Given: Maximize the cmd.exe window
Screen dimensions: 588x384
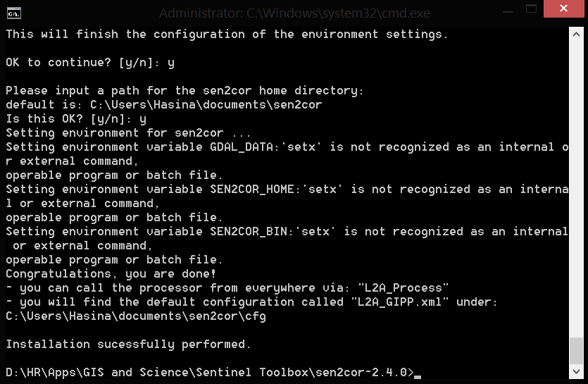Looking at the screenshot, I should coord(531,9).
